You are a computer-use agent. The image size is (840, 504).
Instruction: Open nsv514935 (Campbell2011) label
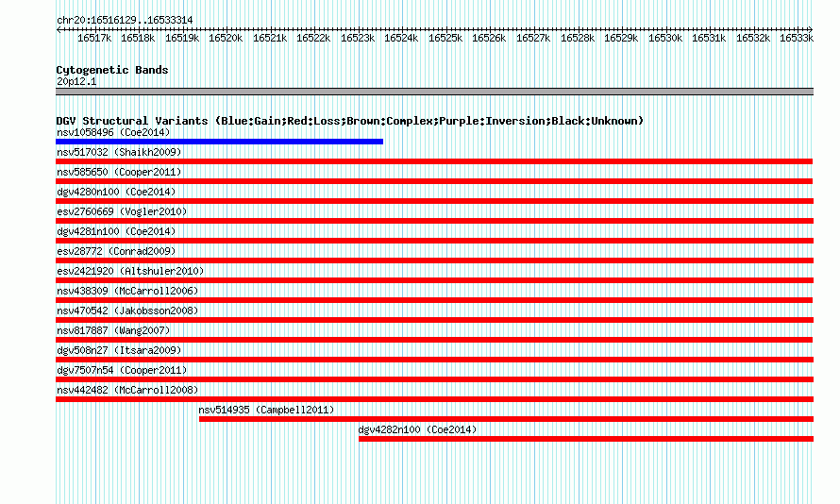[x=266, y=410]
